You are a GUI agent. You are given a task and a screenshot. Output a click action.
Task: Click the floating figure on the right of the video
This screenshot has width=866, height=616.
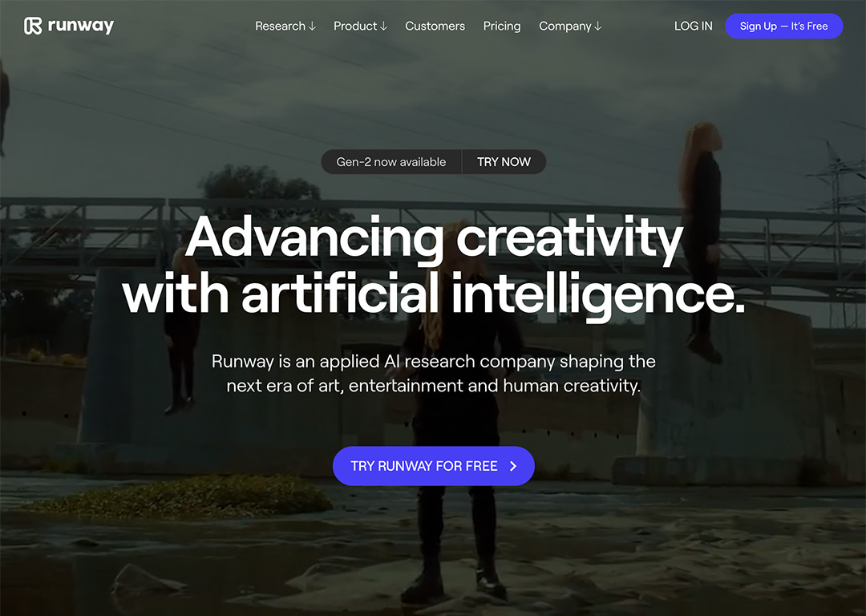(700, 242)
